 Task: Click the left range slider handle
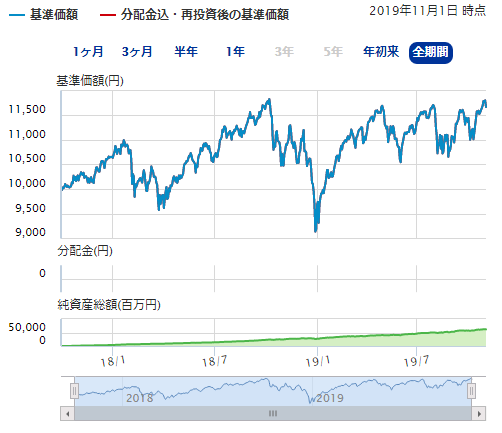click(74, 391)
